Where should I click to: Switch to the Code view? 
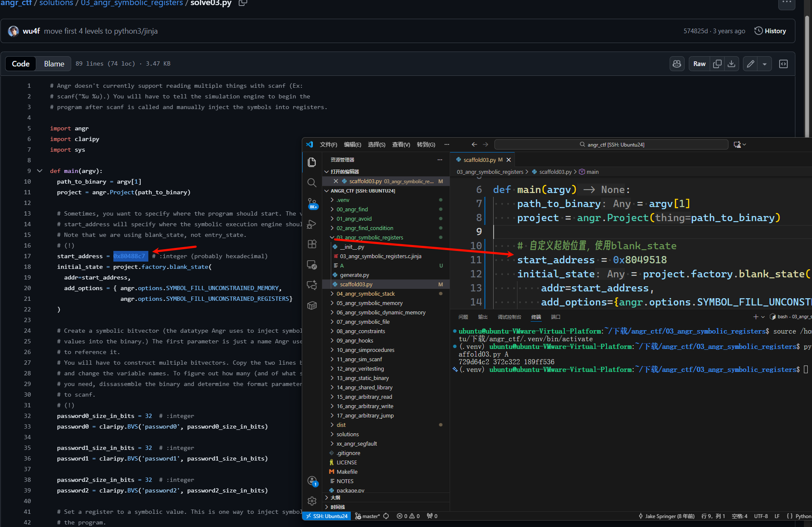coord(20,64)
